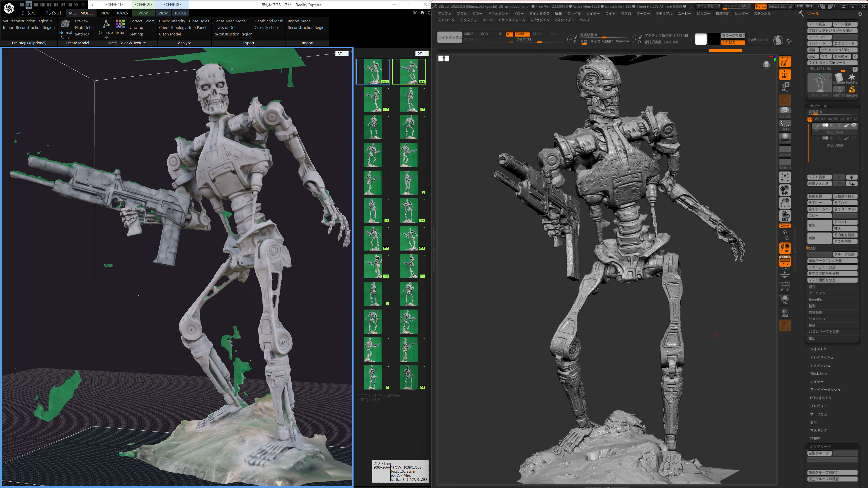Expand the 結合 (Merge) subsection
868x488 pixels.
812,287
